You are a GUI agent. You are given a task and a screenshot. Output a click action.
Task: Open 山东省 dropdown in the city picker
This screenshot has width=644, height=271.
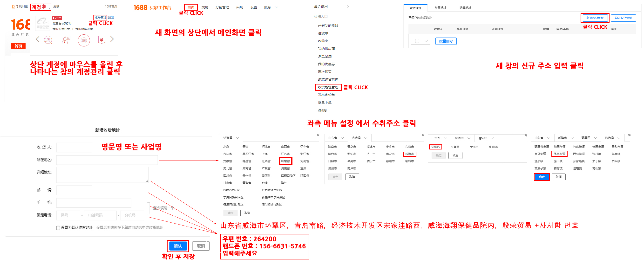[x=336, y=138]
